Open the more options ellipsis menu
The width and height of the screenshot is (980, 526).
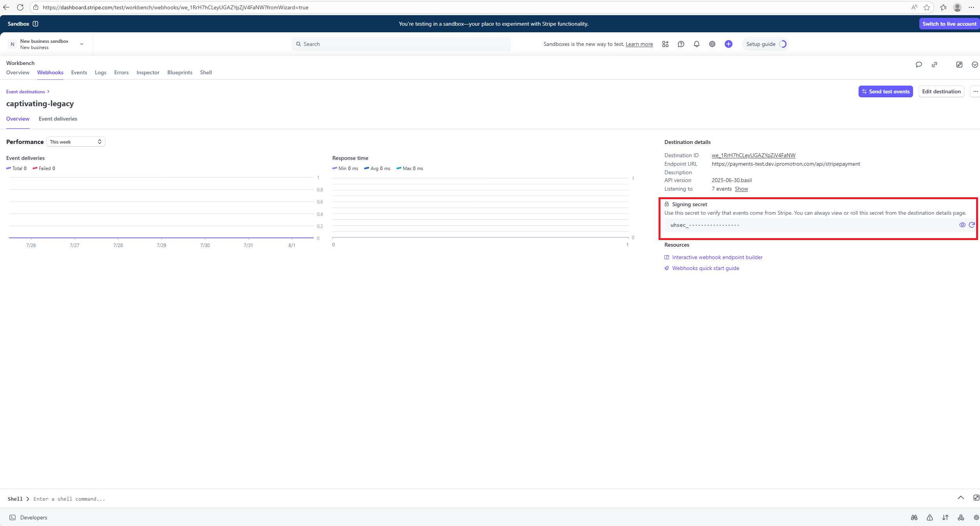pyautogui.click(x=975, y=91)
